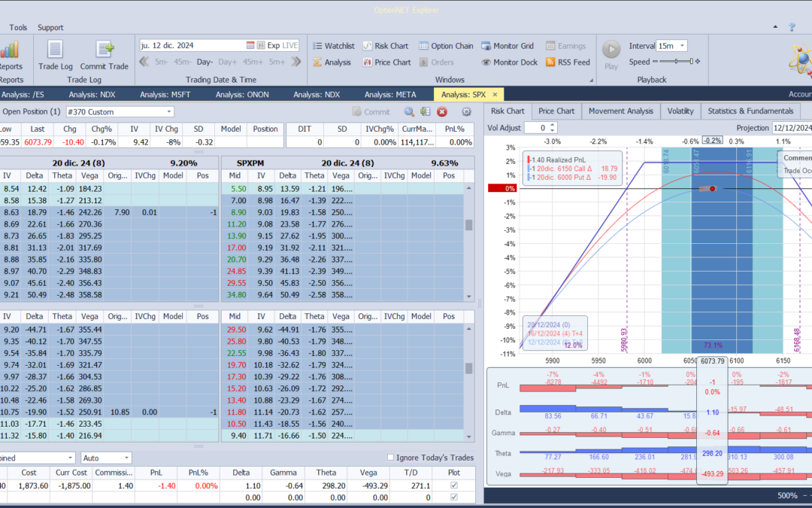Open the Monitor Dock window
This screenshot has height=508, width=812.
(x=510, y=62)
